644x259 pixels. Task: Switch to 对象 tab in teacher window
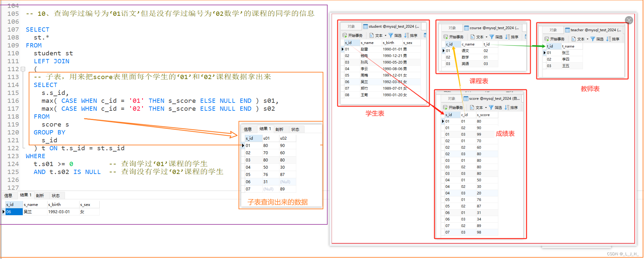click(x=553, y=30)
